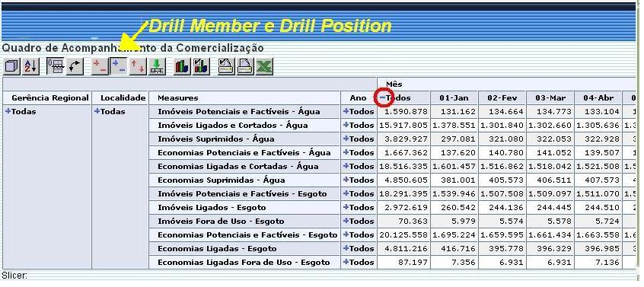Click the Gerência Regional column header
The height and width of the screenshot is (287, 644).
(47, 97)
